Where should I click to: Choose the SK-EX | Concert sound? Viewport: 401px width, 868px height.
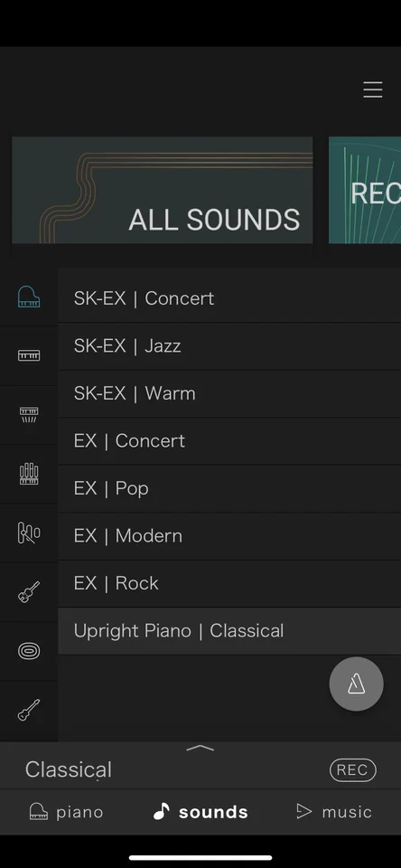(x=229, y=298)
